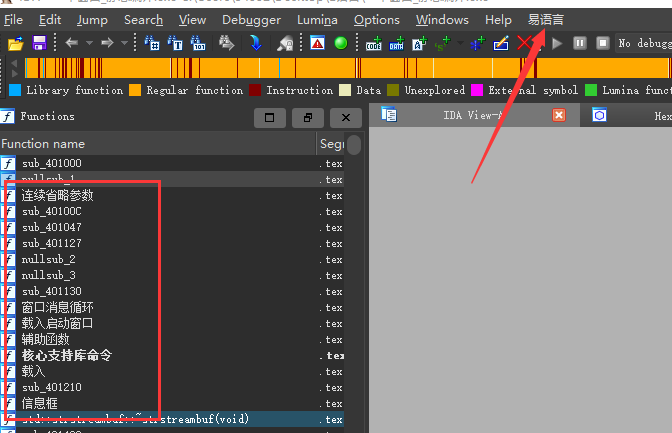This screenshot has width=672, height=433.
Task: Select function sub_401000 in the list
Action: 172,163
